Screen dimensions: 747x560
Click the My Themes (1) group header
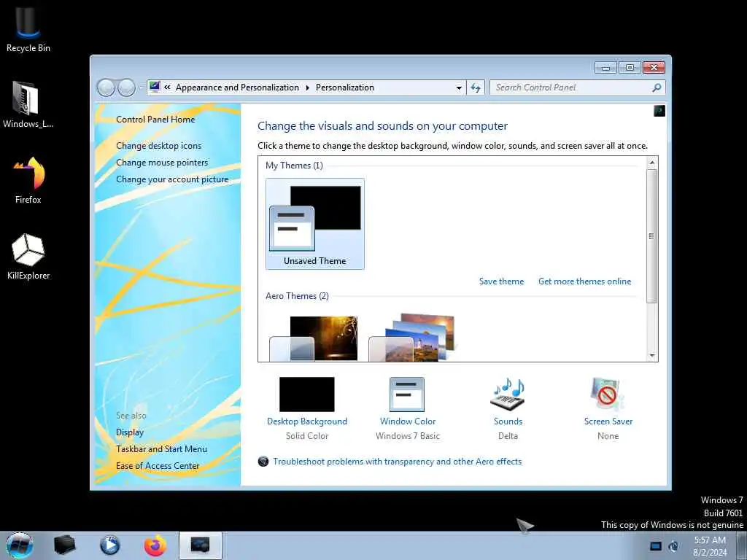(x=294, y=166)
